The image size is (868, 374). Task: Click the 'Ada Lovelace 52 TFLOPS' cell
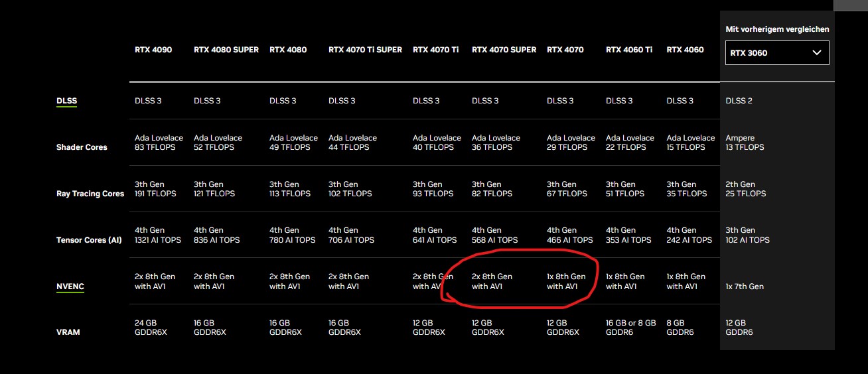point(218,143)
